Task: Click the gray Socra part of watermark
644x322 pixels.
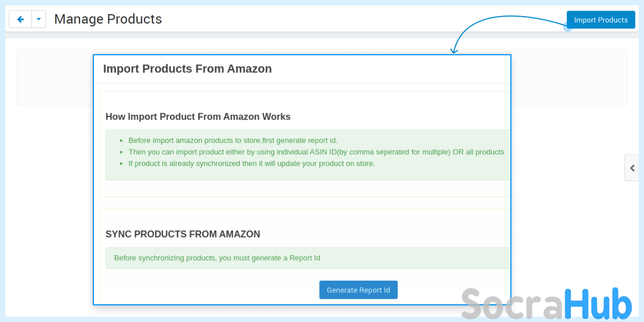Action: 513,304
